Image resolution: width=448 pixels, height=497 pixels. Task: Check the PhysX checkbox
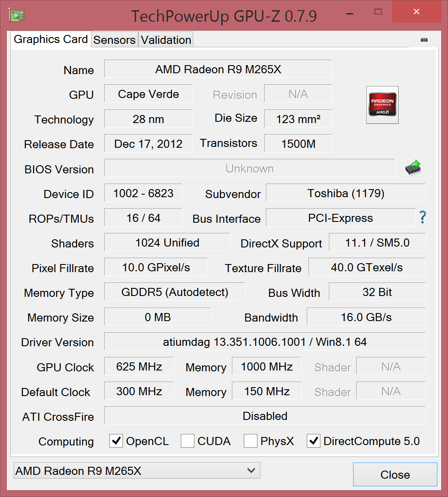point(251,441)
